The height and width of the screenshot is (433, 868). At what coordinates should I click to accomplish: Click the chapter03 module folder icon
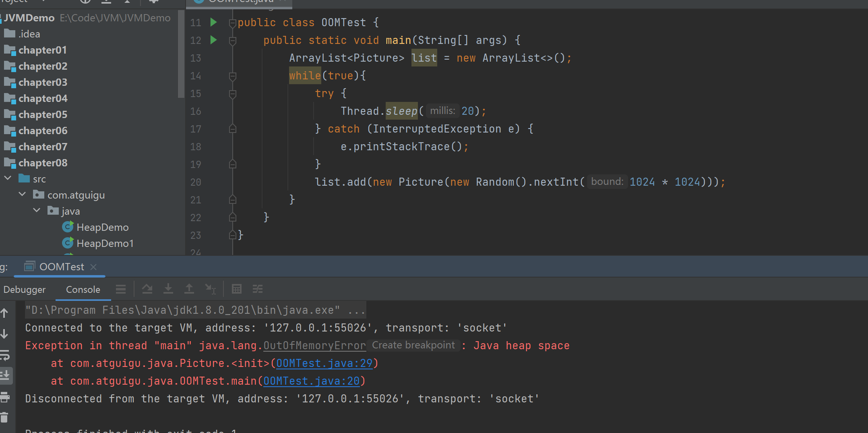point(10,82)
